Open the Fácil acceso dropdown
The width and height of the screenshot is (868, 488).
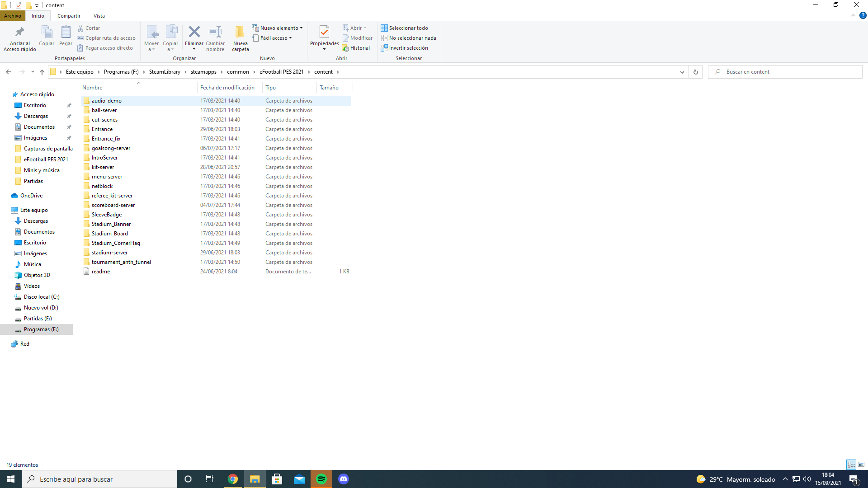tap(272, 38)
